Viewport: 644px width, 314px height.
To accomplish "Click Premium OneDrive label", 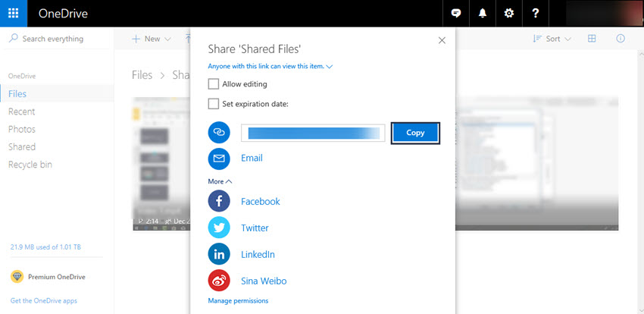I will (x=57, y=277).
